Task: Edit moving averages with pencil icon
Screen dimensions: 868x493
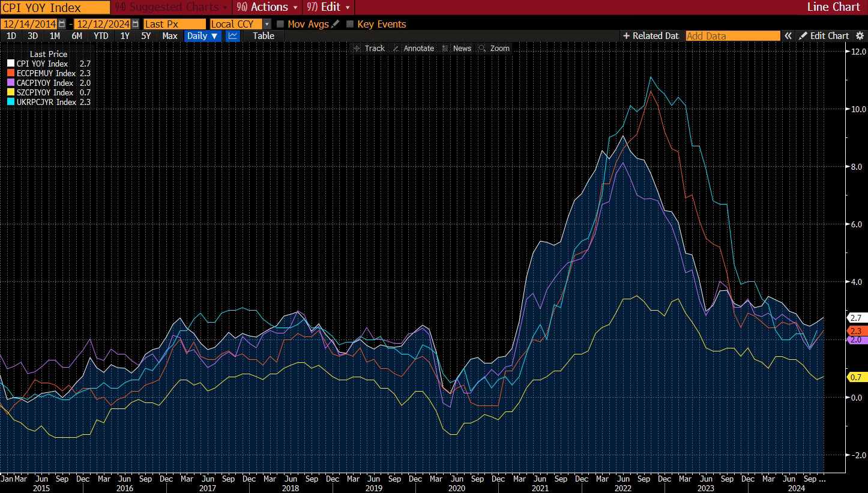Action: [335, 24]
